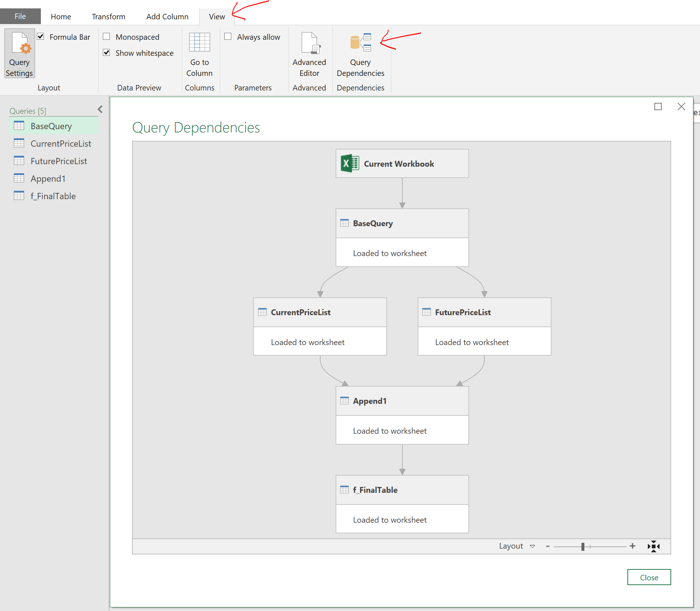Uncheck the Formula Bar checkbox
700x611 pixels.
pos(41,37)
